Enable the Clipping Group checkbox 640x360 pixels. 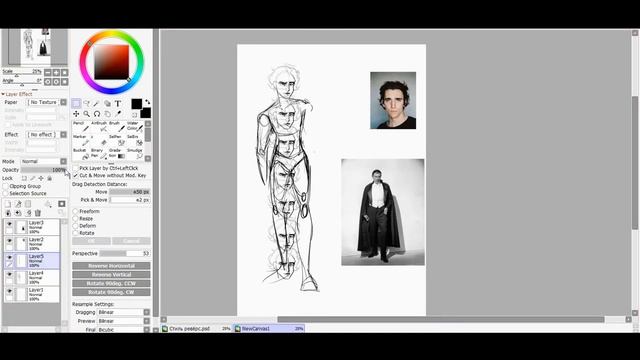pyautogui.click(x=5, y=186)
